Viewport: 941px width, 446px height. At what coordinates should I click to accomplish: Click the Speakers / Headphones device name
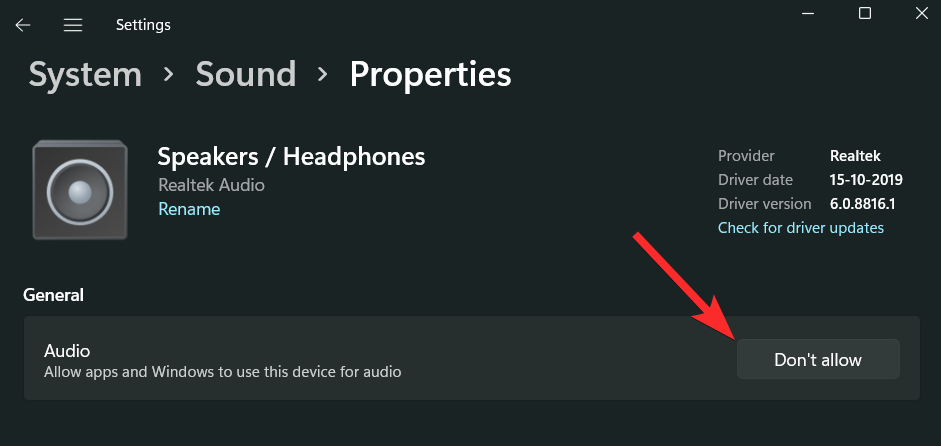[x=291, y=156]
